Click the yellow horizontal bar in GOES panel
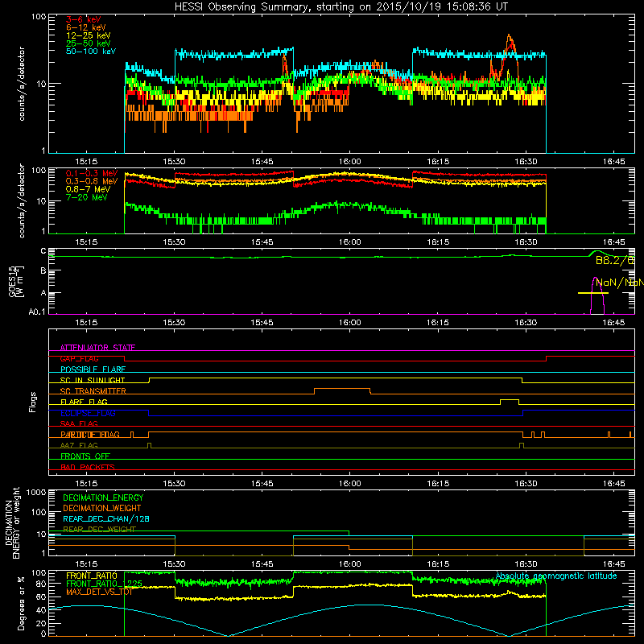Viewport: 644px width, 644px height. pyautogui.click(x=593, y=293)
